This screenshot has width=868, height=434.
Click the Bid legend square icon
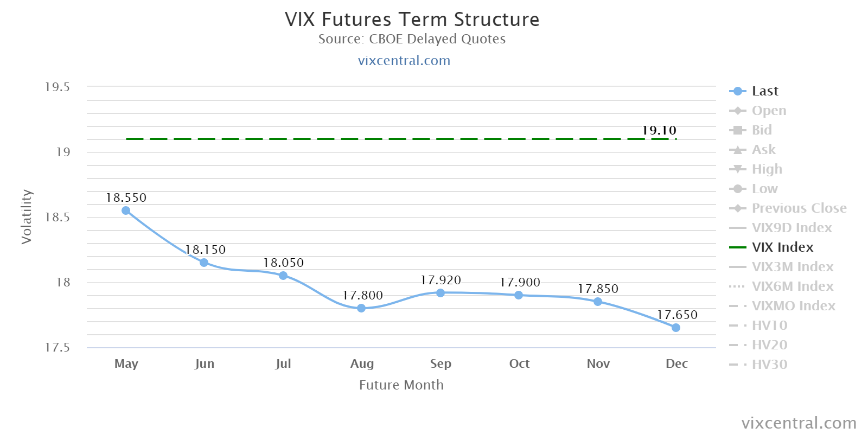point(737,130)
